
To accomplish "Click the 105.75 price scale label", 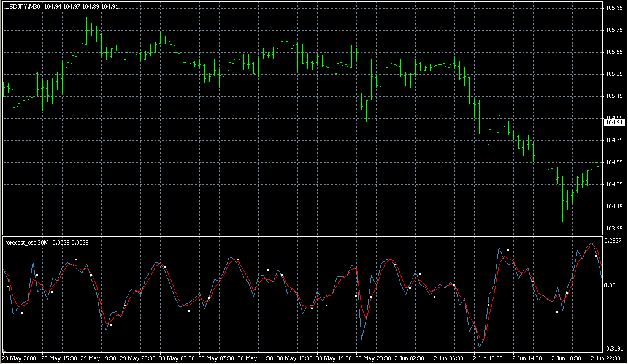I will (613, 30).
